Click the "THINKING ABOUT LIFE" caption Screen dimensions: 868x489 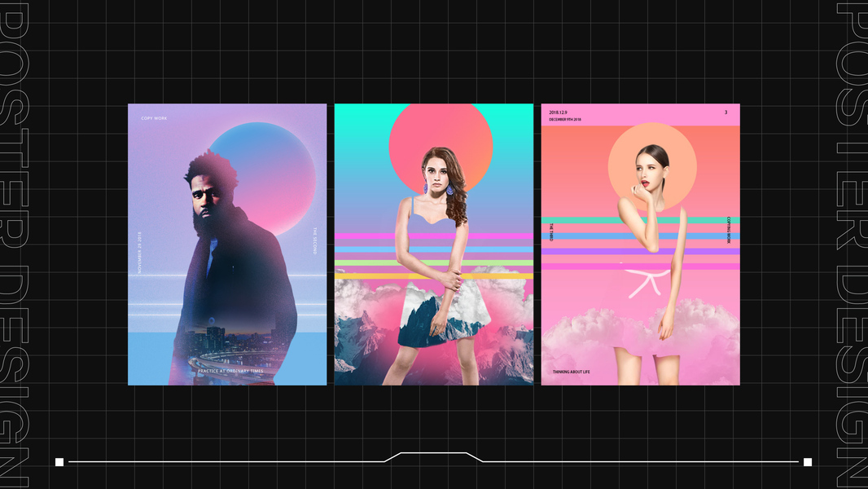(572, 372)
